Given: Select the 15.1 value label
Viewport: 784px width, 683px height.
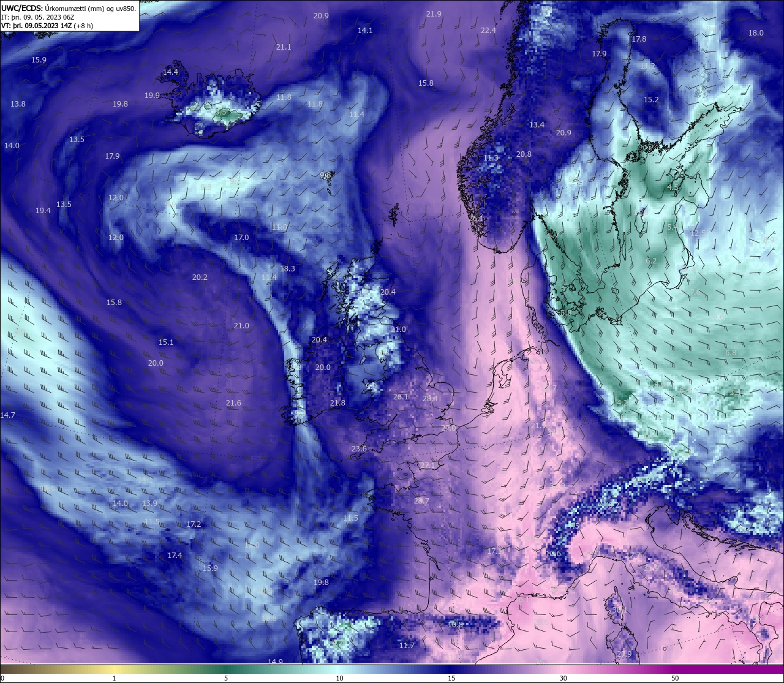Looking at the screenshot, I should pos(166,342).
